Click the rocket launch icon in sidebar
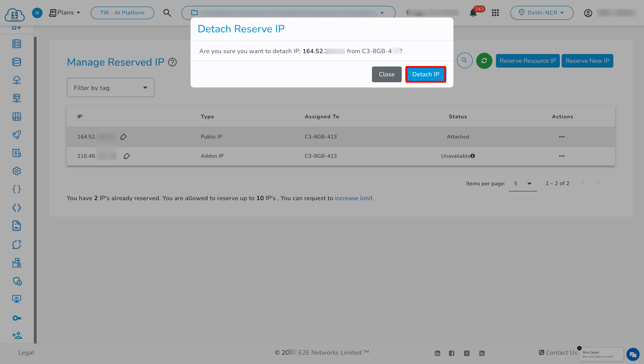The width and height of the screenshot is (644, 364). 16,135
